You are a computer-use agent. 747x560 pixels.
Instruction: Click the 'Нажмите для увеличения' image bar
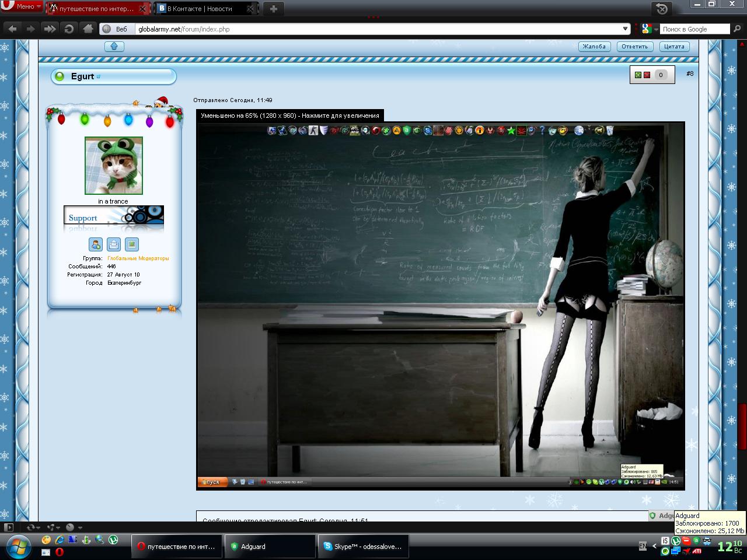[x=290, y=116]
